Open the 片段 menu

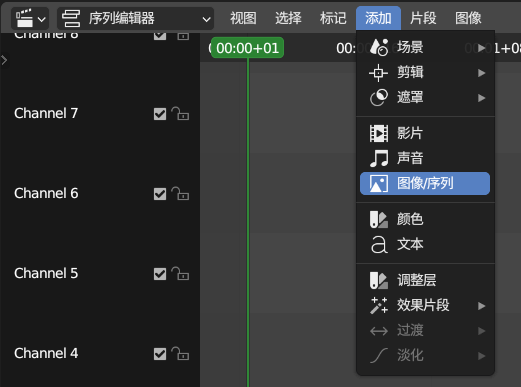(423, 18)
